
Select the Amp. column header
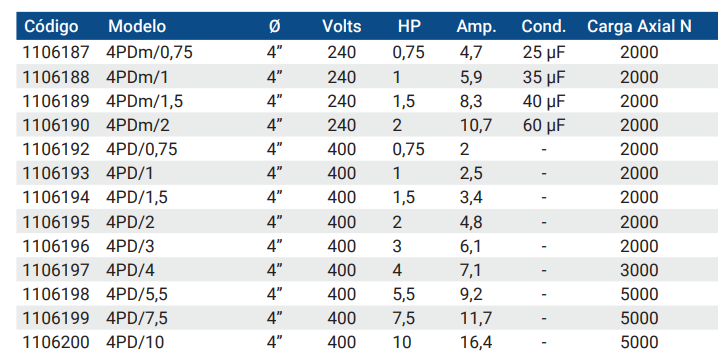point(476,27)
